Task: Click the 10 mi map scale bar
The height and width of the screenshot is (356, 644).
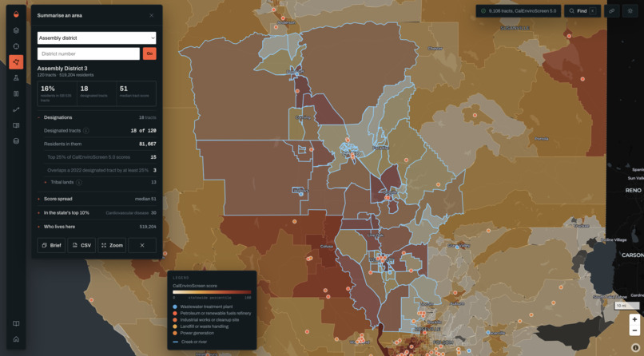Action: [x=626, y=306]
